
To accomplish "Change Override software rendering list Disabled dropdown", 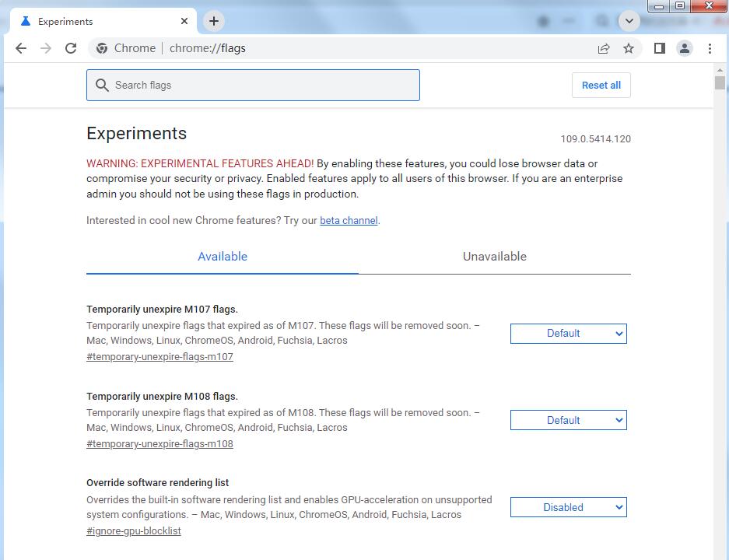I will coord(568,508).
